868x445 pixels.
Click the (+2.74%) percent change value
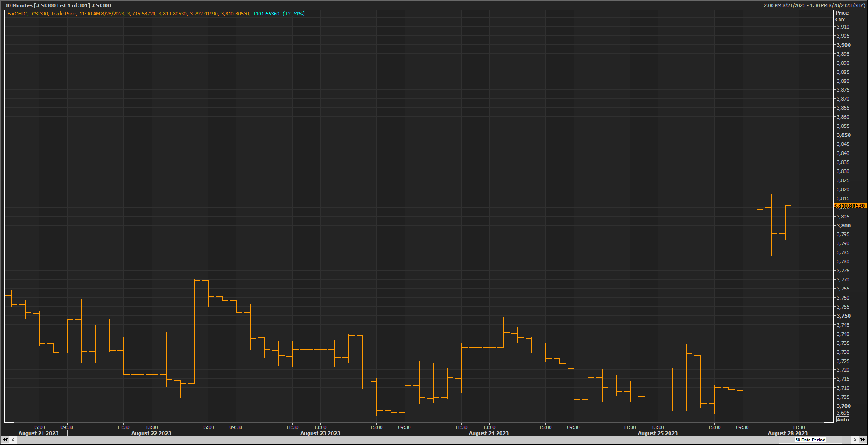[x=294, y=14]
